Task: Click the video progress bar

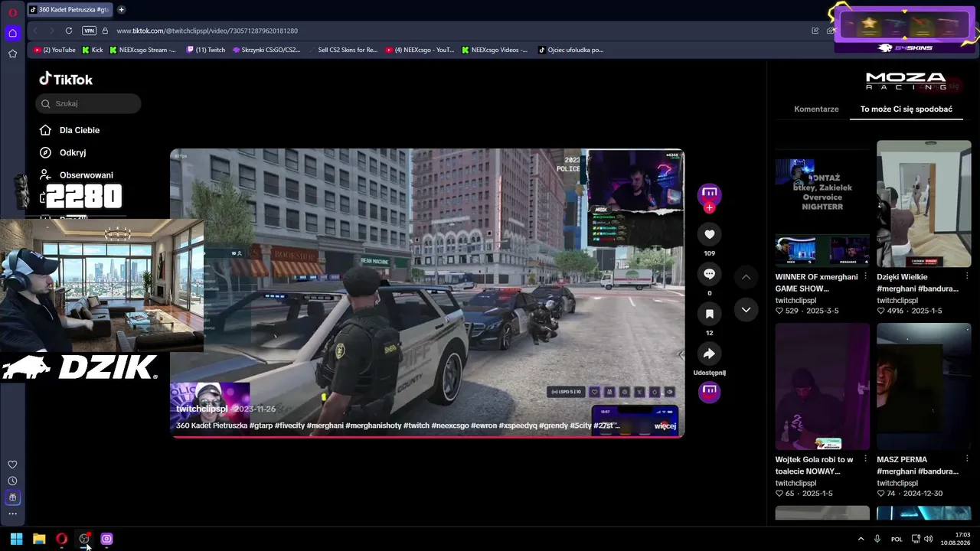Action: pyautogui.click(x=427, y=437)
